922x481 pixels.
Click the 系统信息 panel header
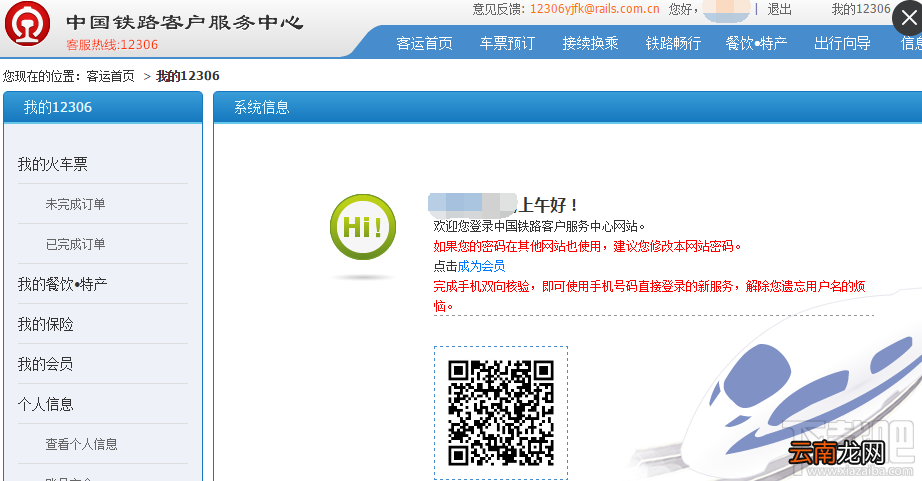coord(567,107)
